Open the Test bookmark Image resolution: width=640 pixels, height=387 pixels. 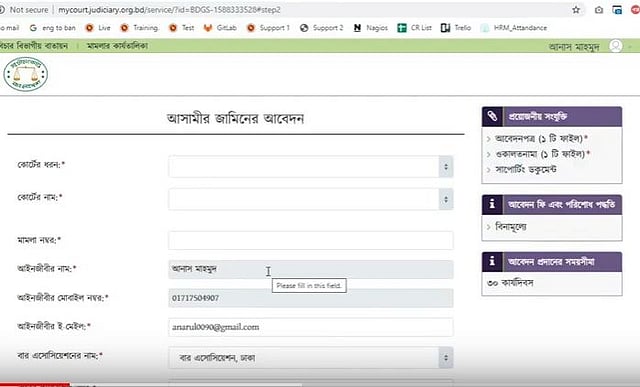point(182,28)
